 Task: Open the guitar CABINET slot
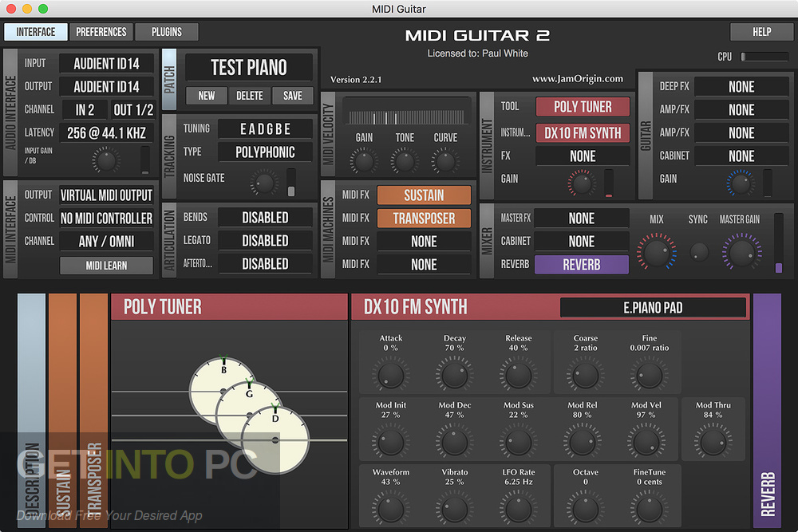(x=741, y=156)
